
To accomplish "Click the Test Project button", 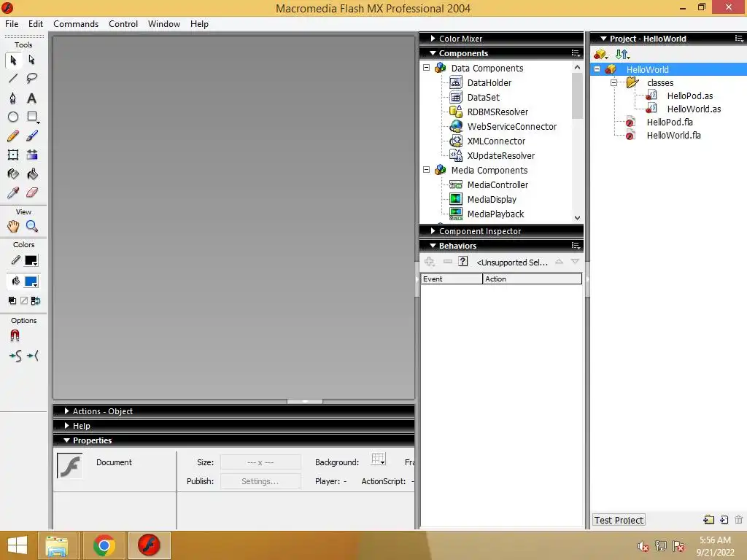I will [x=619, y=520].
